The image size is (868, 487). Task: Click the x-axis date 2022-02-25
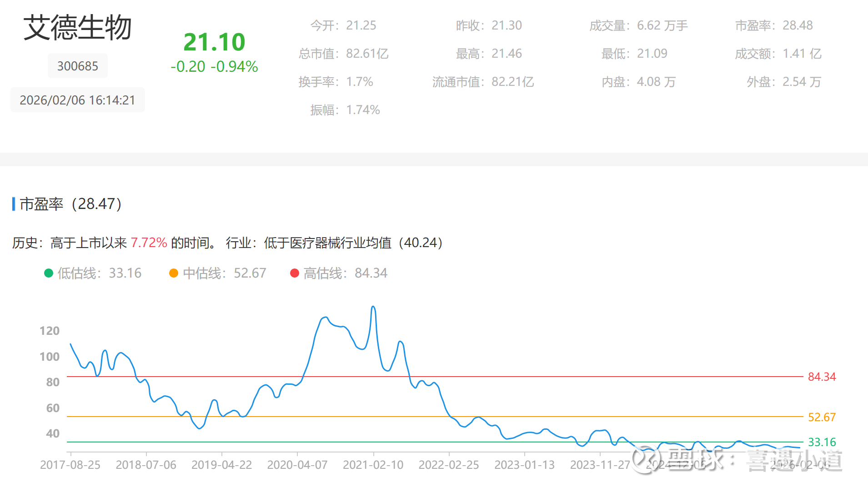click(449, 465)
